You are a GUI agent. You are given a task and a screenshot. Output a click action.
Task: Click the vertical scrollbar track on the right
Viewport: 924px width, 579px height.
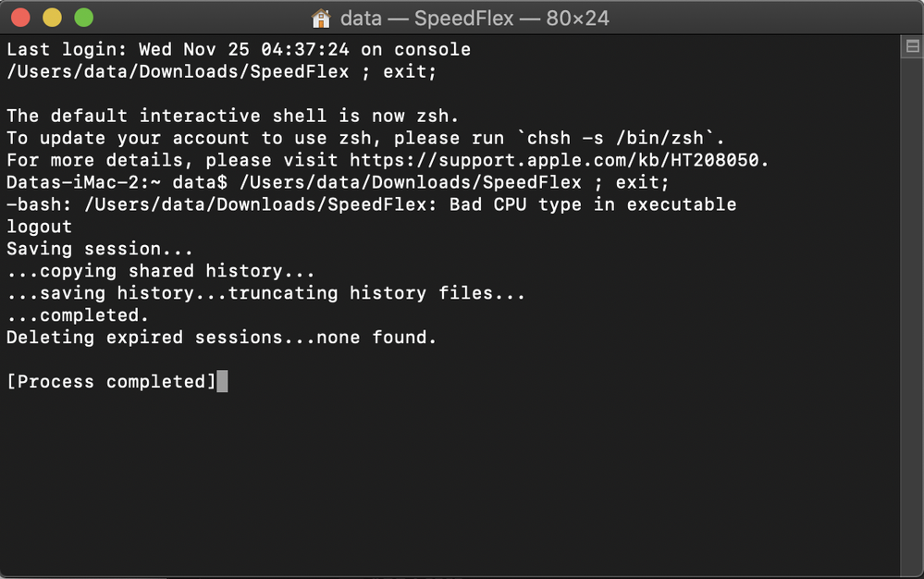pos(912,314)
